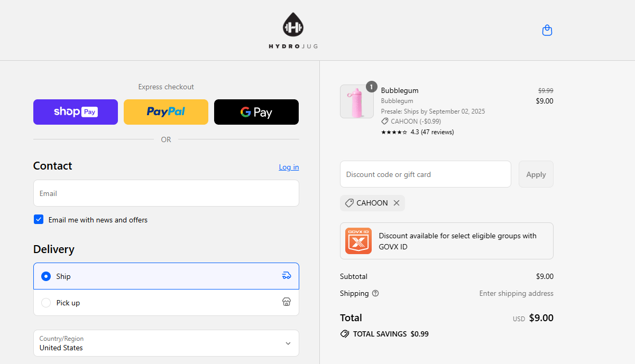Click the item quantity badge
635x364 pixels.
coord(372,87)
